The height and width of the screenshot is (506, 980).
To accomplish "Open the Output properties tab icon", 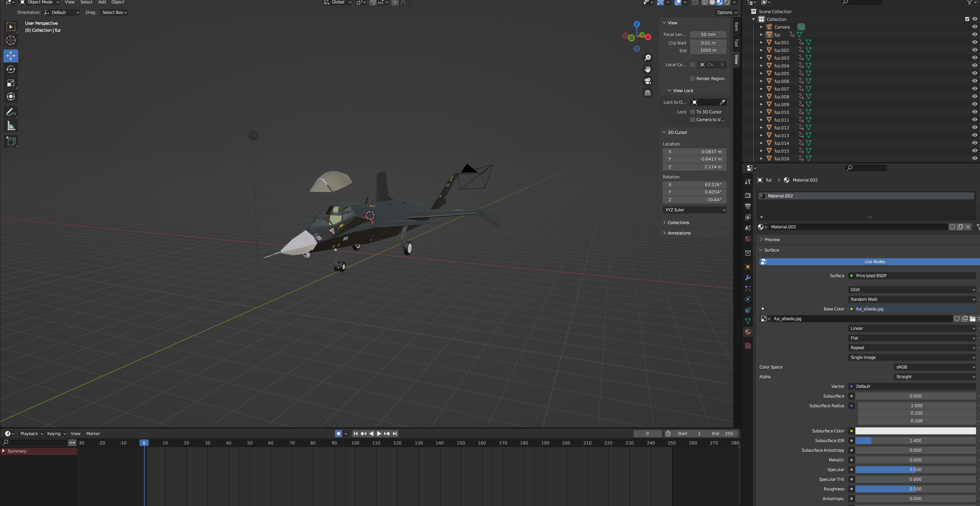I will (x=748, y=206).
